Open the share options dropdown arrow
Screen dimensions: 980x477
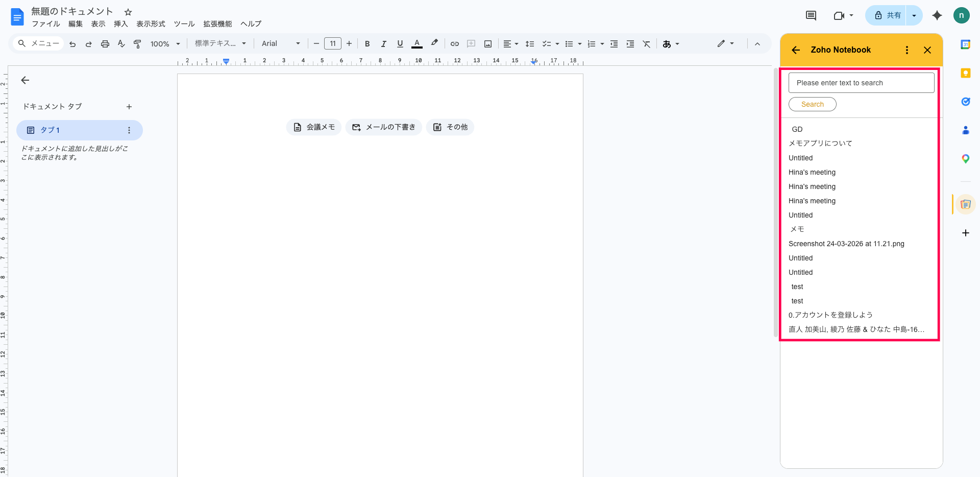914,15
